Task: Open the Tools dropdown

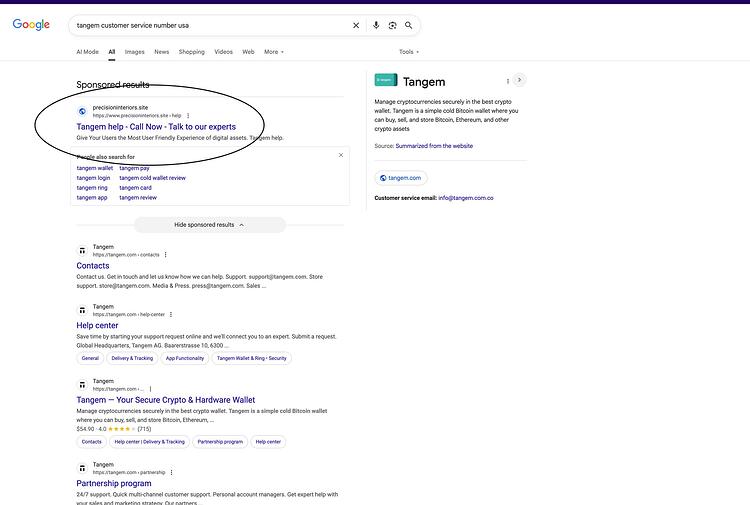Action: [409, 52]
